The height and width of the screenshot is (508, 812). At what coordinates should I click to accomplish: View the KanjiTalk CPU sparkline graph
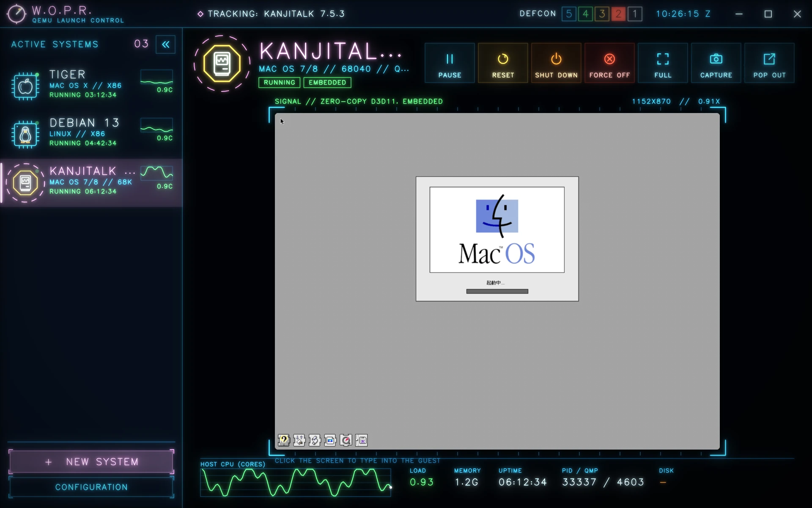156,174
